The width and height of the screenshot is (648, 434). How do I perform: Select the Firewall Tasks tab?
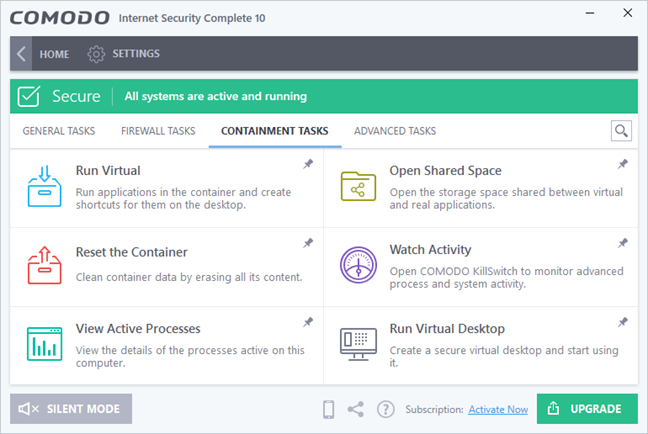158,131
